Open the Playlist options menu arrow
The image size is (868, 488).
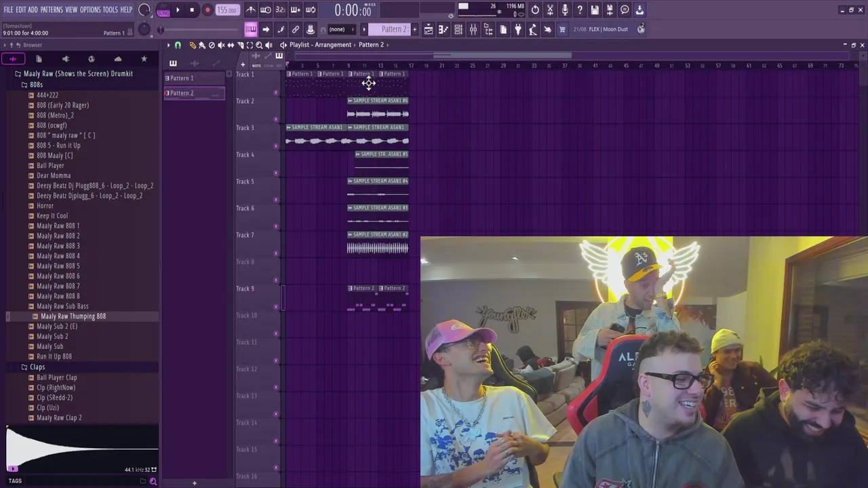tap(168, 45)
